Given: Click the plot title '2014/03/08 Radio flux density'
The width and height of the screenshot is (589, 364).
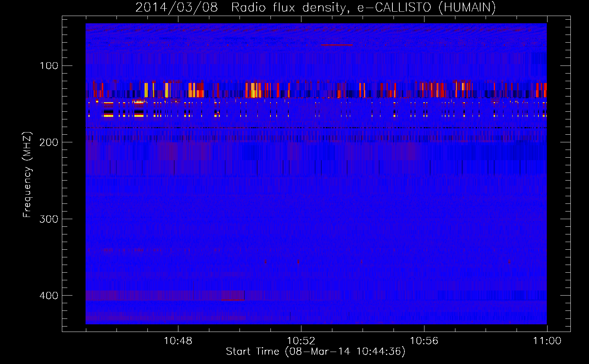Looking at the screenshot, I should point(315,8).
